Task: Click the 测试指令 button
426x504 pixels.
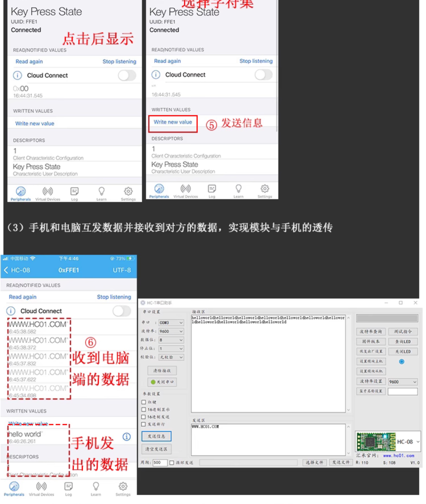Action: 403,332
